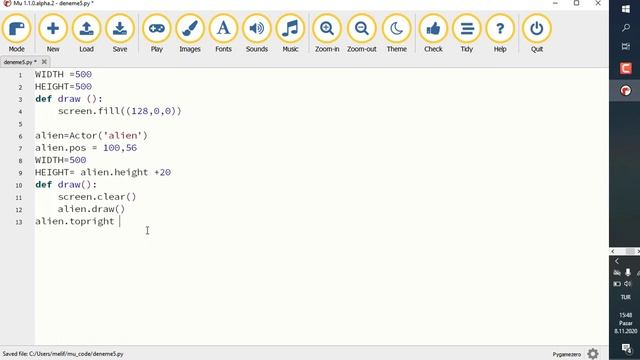The width and height of the screenshot is (640, 360).
Task: Quit the Mu editor
Action: (x=537, y=33)
